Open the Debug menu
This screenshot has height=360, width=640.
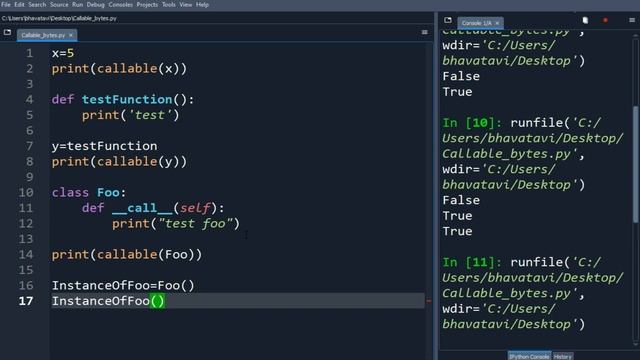coord(96,5)
